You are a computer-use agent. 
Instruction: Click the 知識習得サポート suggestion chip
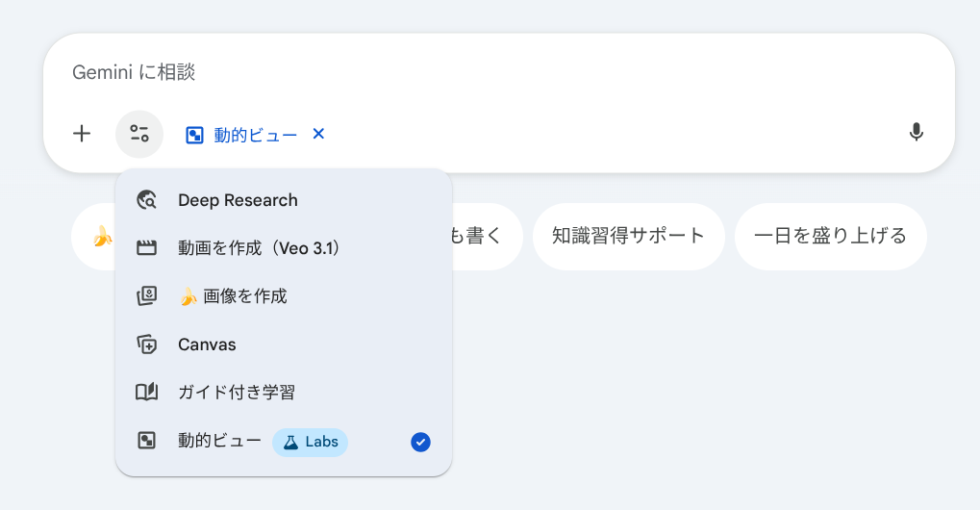[x=628, y=236]
